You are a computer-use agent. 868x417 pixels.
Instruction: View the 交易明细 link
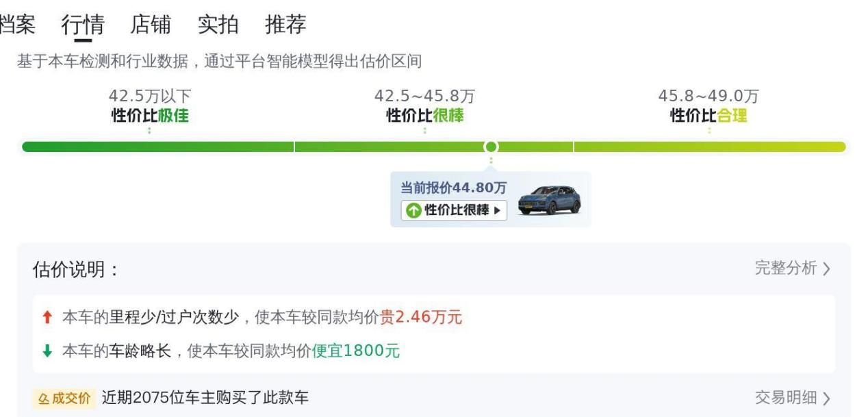786,398
